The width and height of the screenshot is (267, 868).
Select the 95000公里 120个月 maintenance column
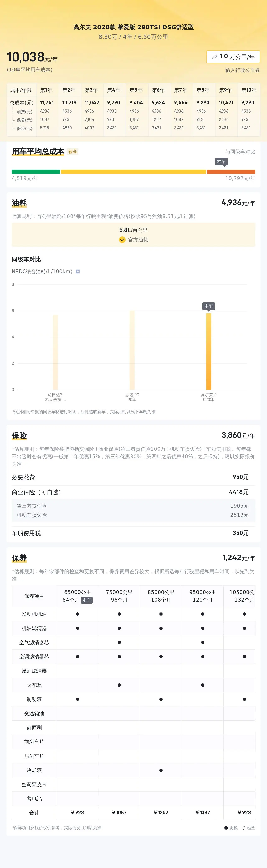[x=203, y=596]
